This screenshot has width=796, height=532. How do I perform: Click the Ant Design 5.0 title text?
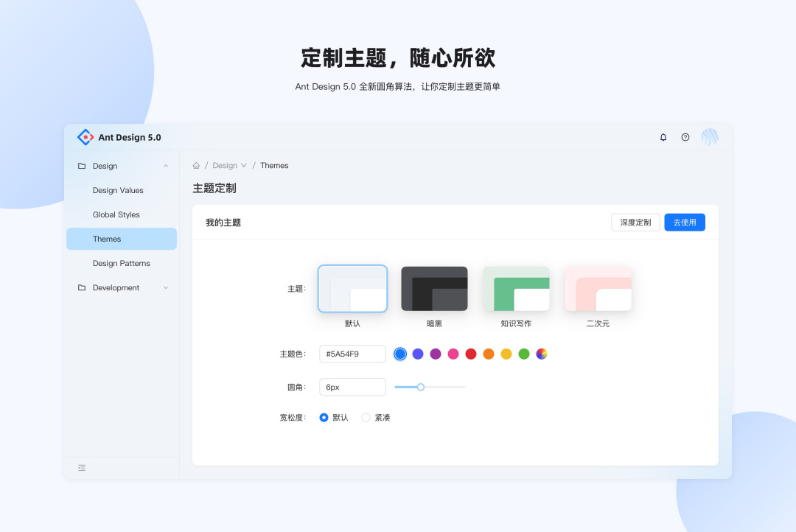point(130,137)
